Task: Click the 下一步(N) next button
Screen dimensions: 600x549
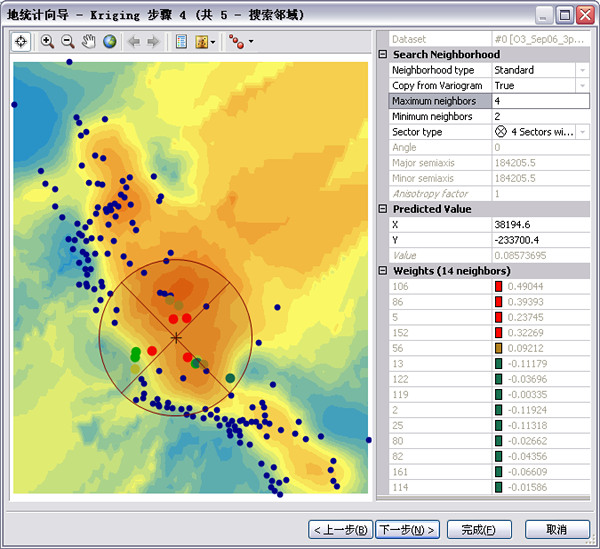Action: pyautogui.click(x=406, y=529)
